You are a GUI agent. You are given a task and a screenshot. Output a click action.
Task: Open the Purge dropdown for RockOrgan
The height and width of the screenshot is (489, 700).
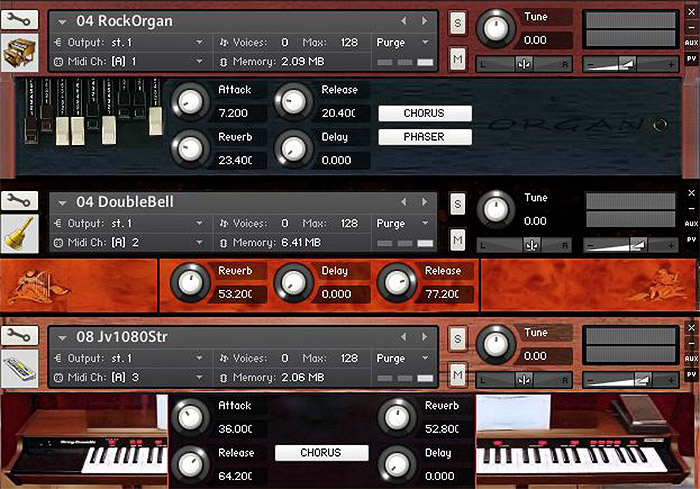[x=403, y=43]
